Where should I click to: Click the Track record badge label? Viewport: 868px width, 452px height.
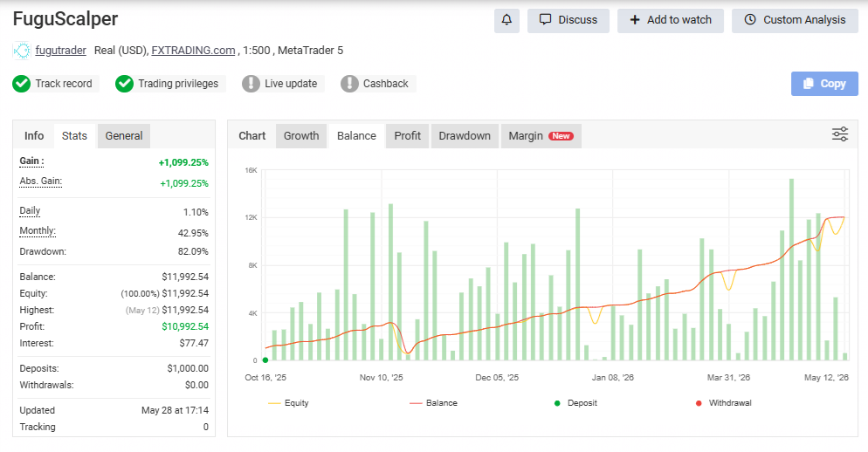pyautogui.click(x=64, y=84)
